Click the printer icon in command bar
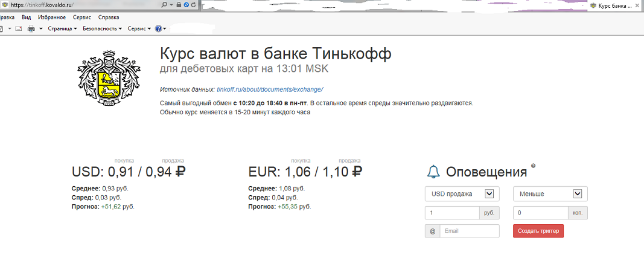The image size is (644, 275). (x=31, y=29)
